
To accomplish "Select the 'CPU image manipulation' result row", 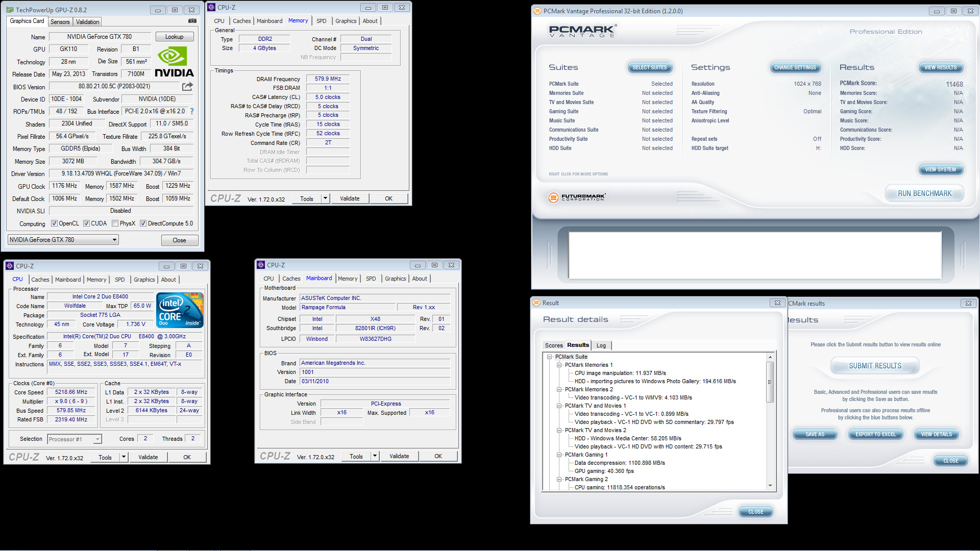I will click(620, 373).
